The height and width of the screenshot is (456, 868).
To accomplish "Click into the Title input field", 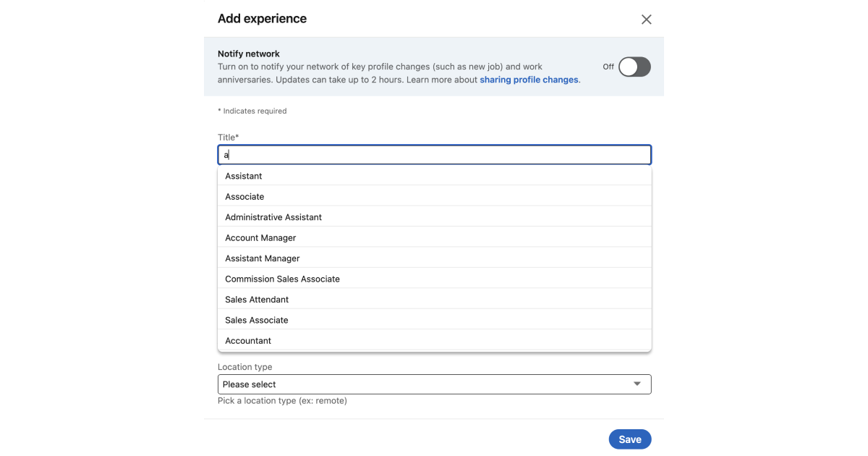I will [434, 155].
